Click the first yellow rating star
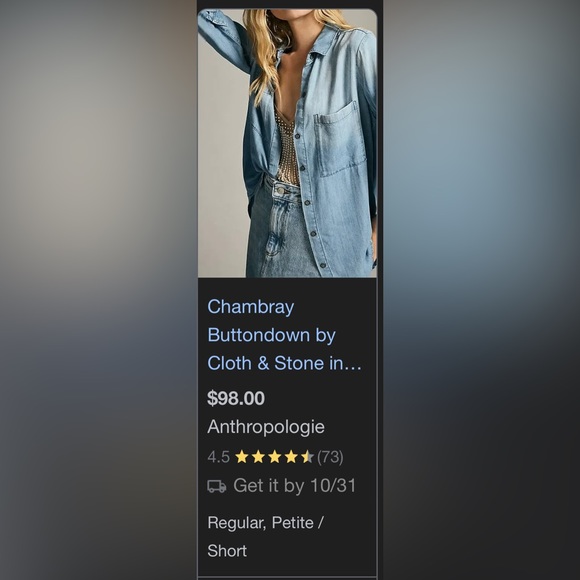 [242, 457]
